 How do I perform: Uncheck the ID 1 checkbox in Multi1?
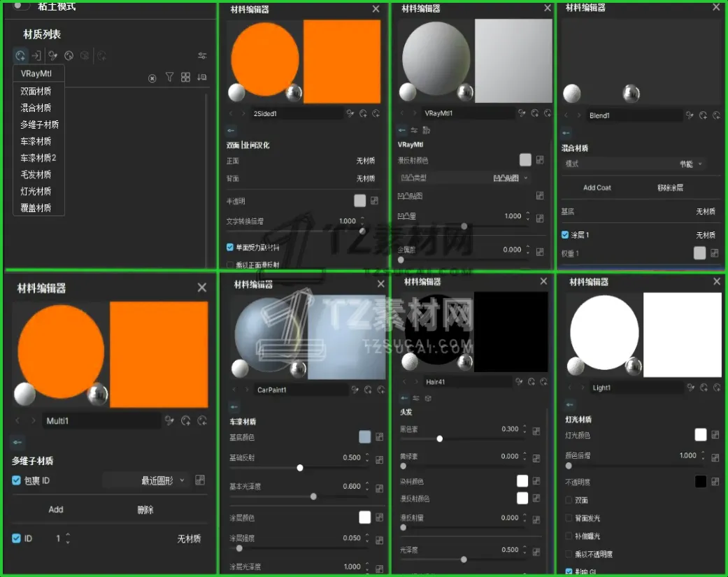[16, 539]
